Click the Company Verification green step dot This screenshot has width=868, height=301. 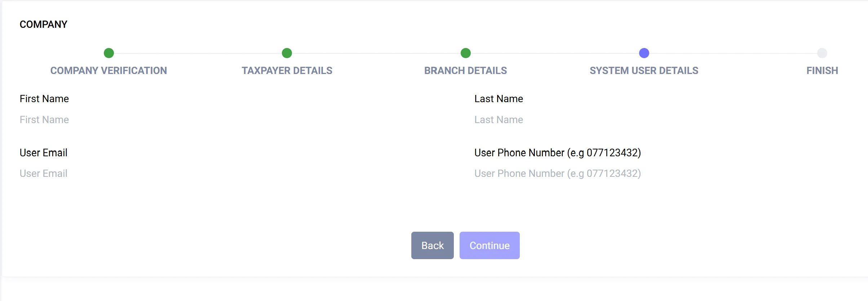click(x=108, y=53)
